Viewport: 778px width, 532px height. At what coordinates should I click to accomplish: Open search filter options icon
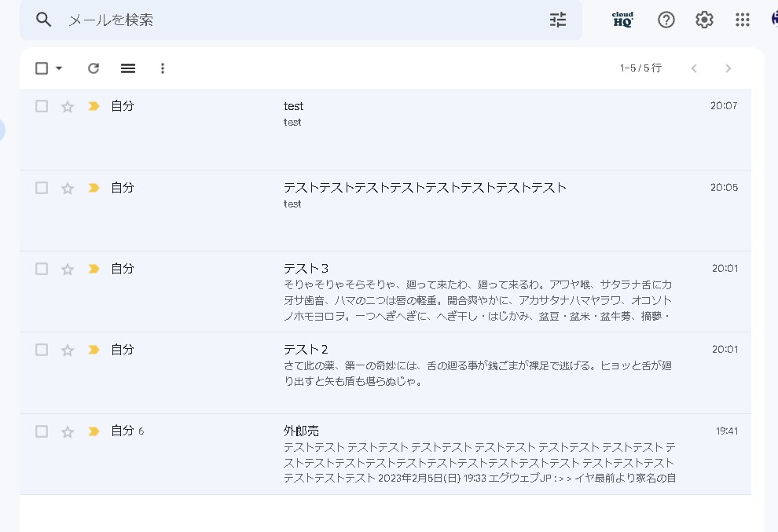click(x=557, y=20)
